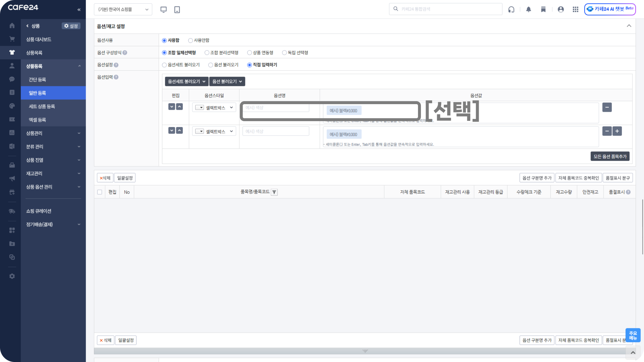Go to 상품 대시보드 menu item

click(x=38, y=39)
